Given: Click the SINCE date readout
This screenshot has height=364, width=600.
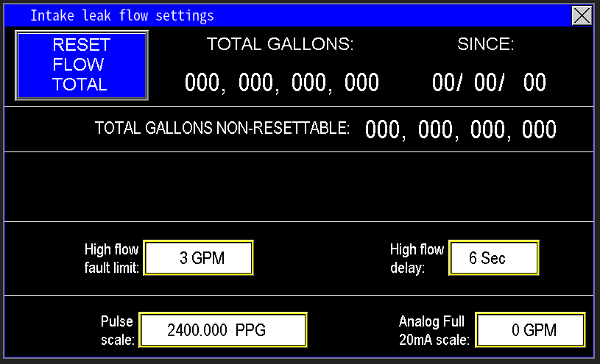Looking at the screenshot, I should 489,82.
